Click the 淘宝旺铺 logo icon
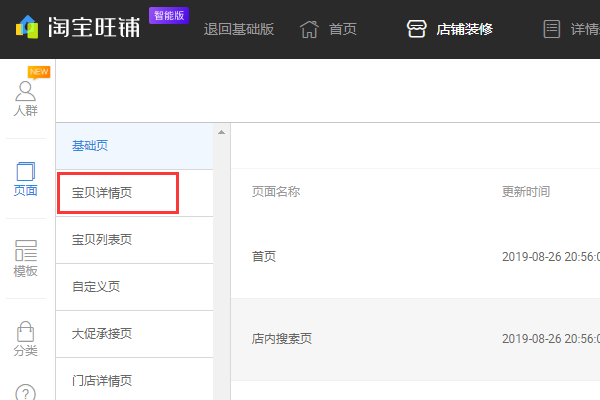The image size is (600, 400). coord(28,27)
